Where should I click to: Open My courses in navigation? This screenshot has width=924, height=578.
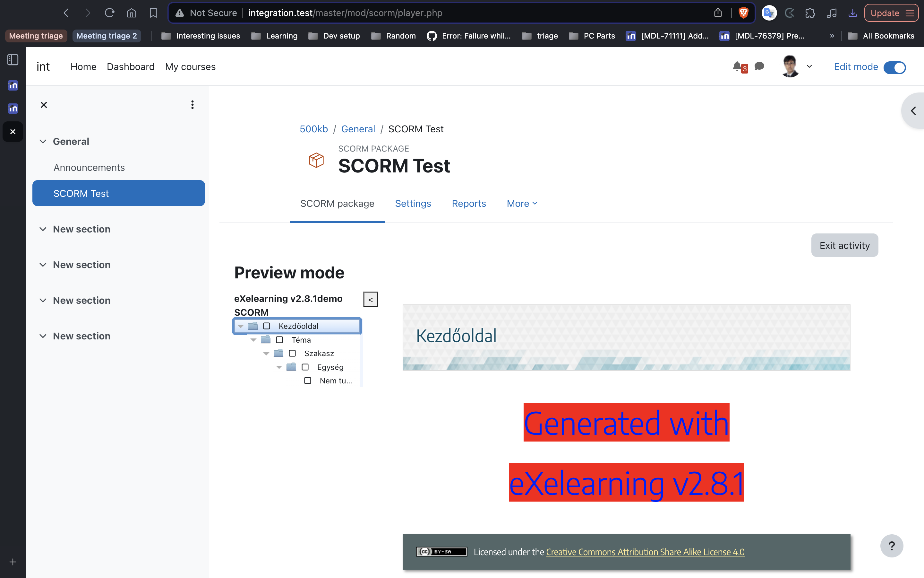pyautogui.click(x=190, y=66)
